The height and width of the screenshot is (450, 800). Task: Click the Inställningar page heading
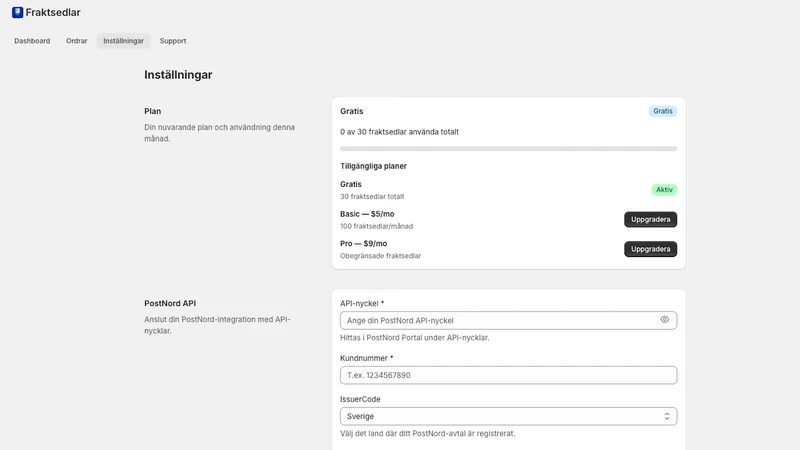[178, 75]
